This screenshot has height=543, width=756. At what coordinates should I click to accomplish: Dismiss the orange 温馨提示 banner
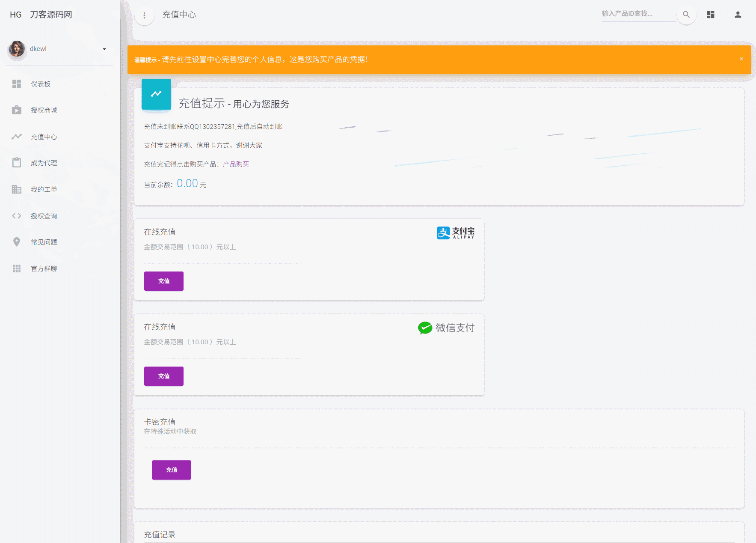[741, 59]
